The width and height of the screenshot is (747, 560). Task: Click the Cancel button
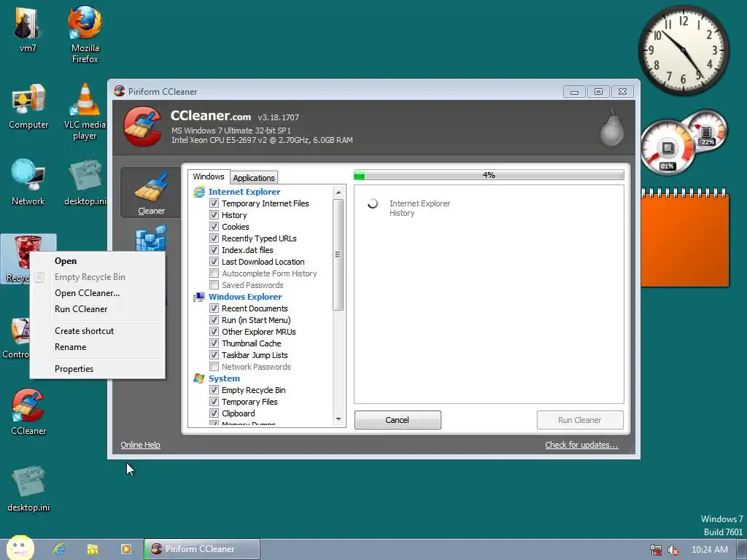coord(398,420)
